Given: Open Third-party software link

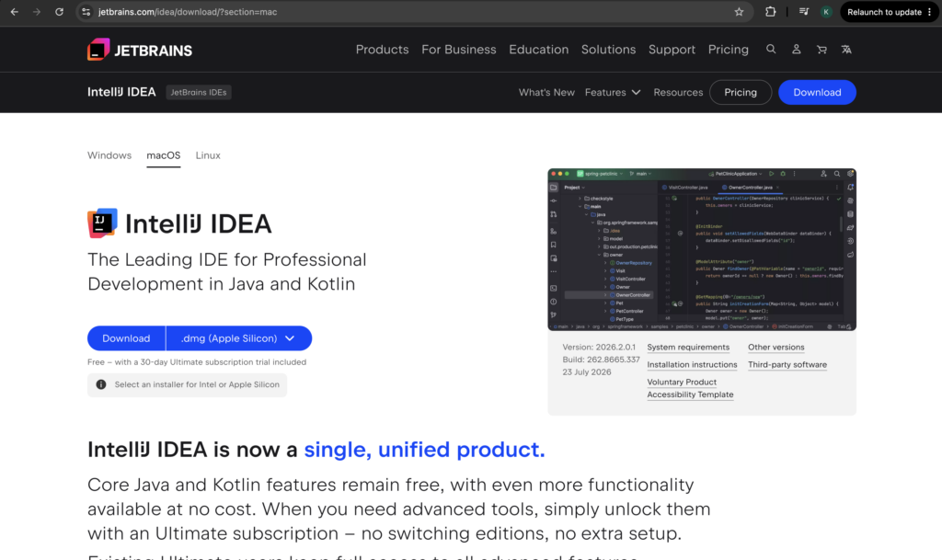Looking at the screenshot, I should [787, 364].
